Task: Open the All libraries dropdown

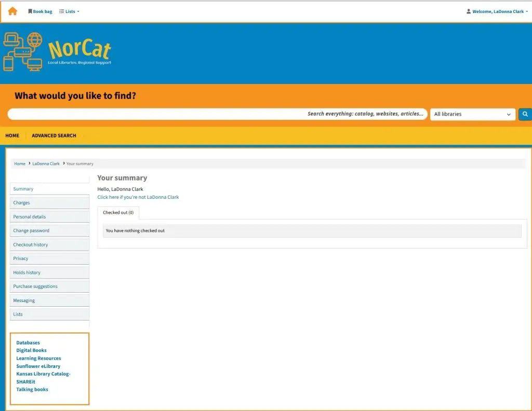Action: click(x=472, y=114)
